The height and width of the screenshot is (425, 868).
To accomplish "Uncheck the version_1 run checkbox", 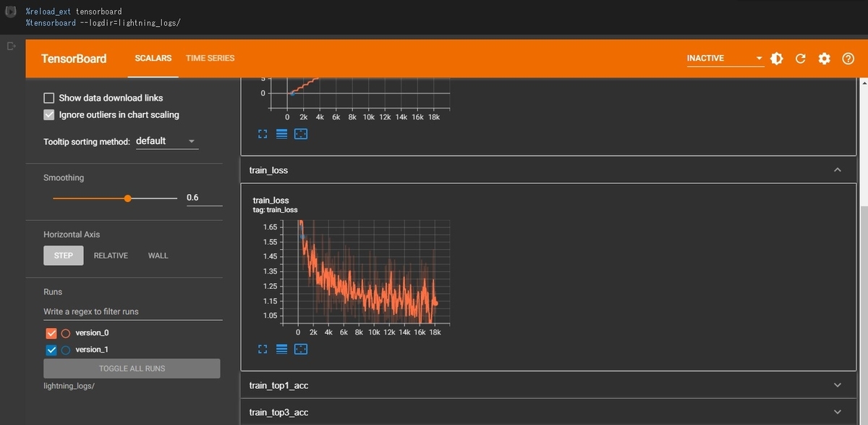I will [x=51, y=350].
